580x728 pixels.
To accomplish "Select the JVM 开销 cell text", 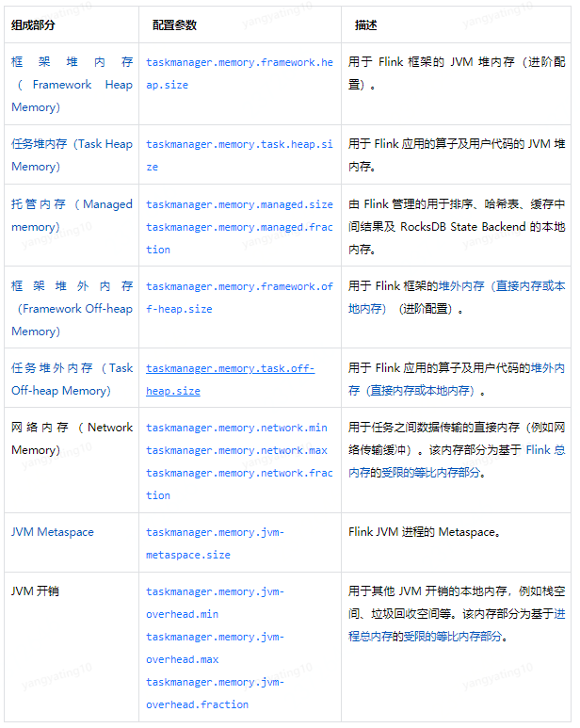I will click(35, 591).
